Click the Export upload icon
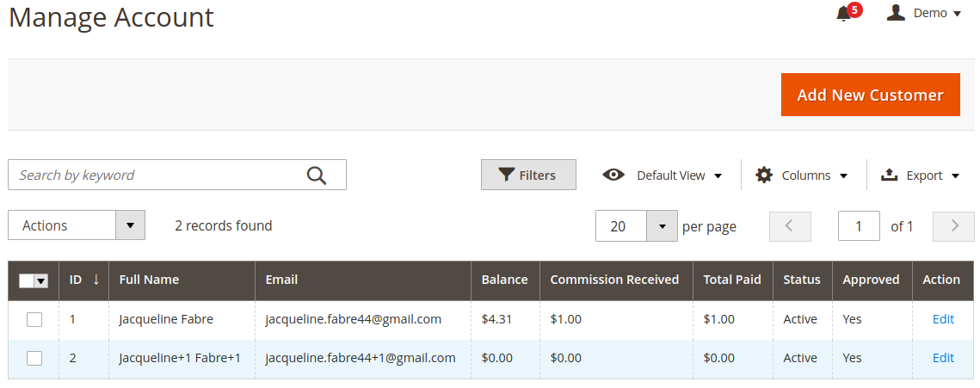The height and width of the screenshot is (388, 980). 889,175
